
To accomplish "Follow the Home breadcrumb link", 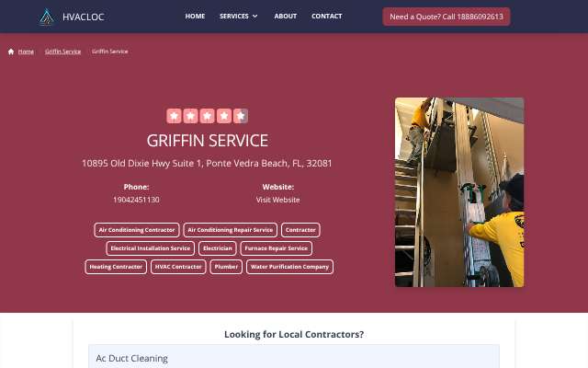I will click(x=26, y=52).
